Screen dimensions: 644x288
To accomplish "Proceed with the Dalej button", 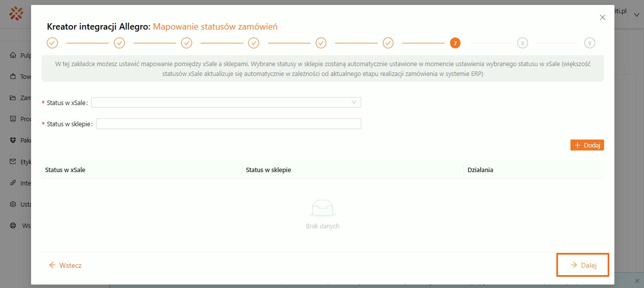I will (583, 265).
